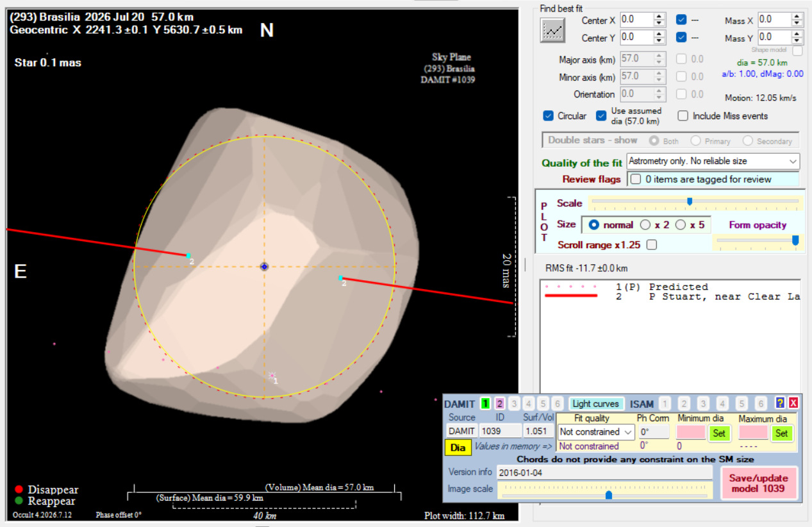Select ISAM model 3

pos(703,404)
